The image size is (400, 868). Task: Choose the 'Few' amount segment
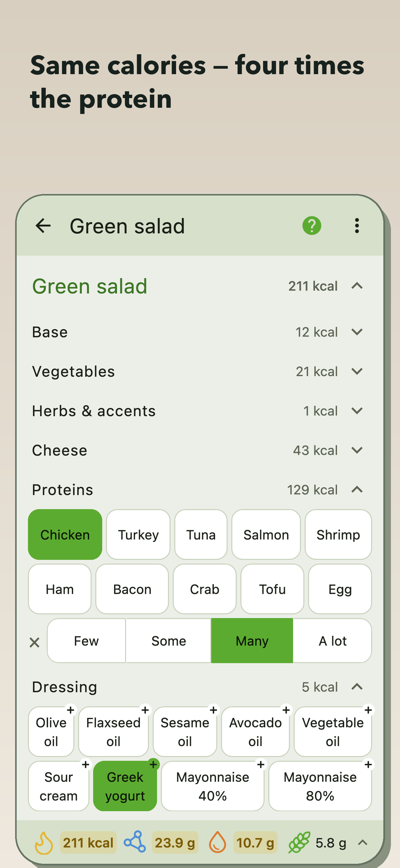[86, 640]
